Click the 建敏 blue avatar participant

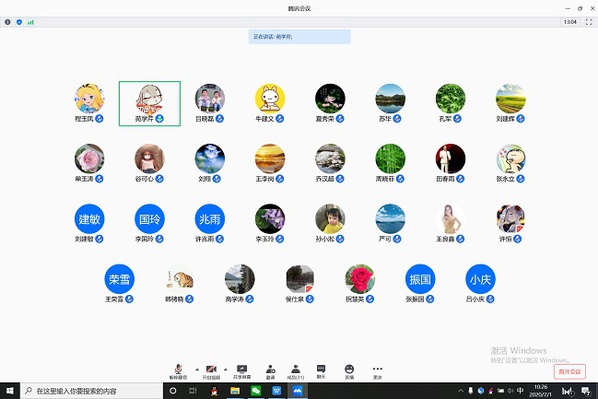pos(89,219)
